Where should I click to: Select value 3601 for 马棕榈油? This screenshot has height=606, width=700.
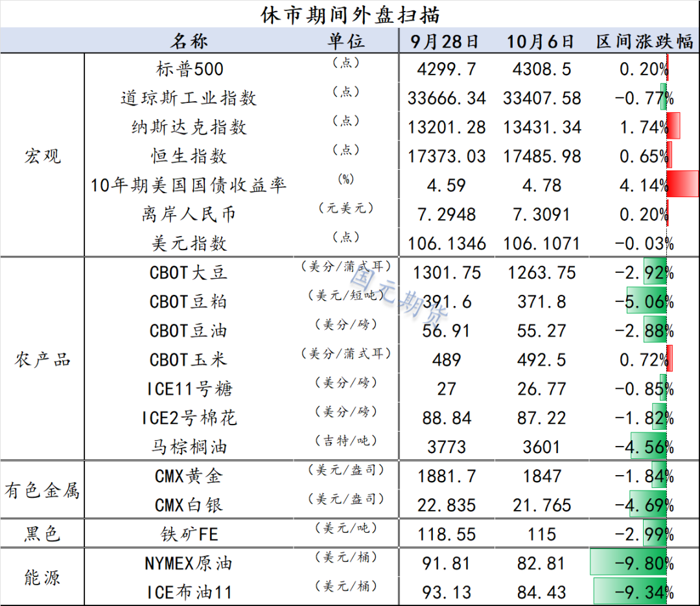coord(541,447)
